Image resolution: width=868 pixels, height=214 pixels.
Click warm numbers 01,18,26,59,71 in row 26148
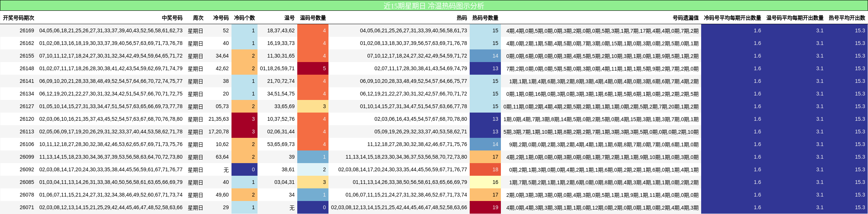click(x=277, y=68)
